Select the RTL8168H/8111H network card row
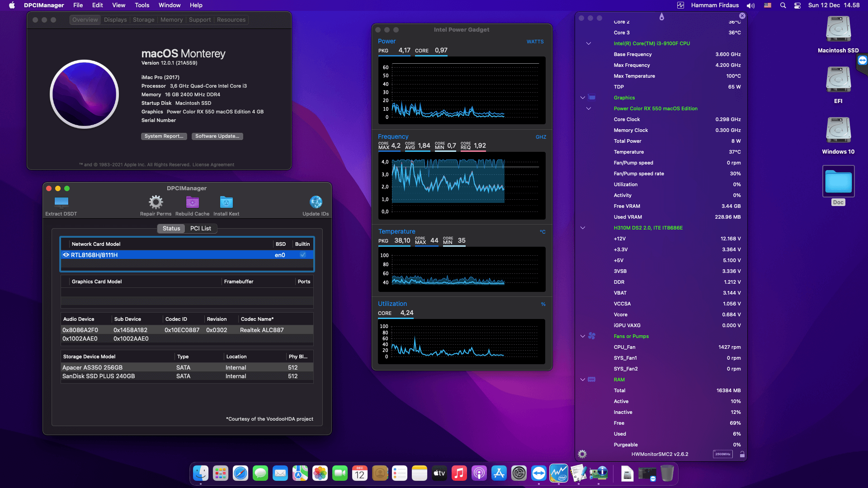This screenshot has height=488, width=868. [187, 255]
